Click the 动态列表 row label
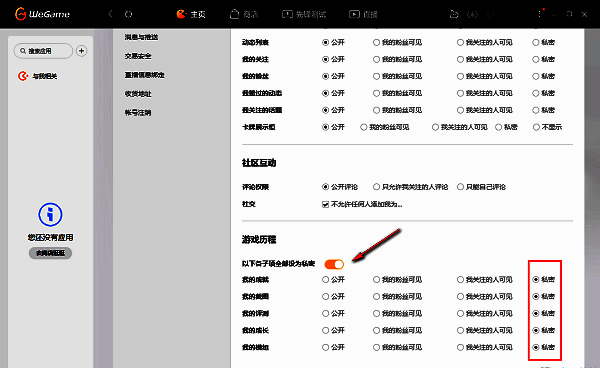 (x=255, y=42)
